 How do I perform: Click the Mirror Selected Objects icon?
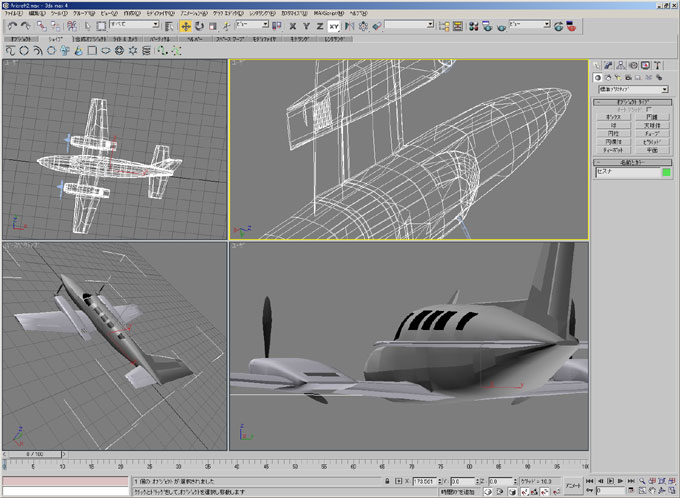[350, 26]
